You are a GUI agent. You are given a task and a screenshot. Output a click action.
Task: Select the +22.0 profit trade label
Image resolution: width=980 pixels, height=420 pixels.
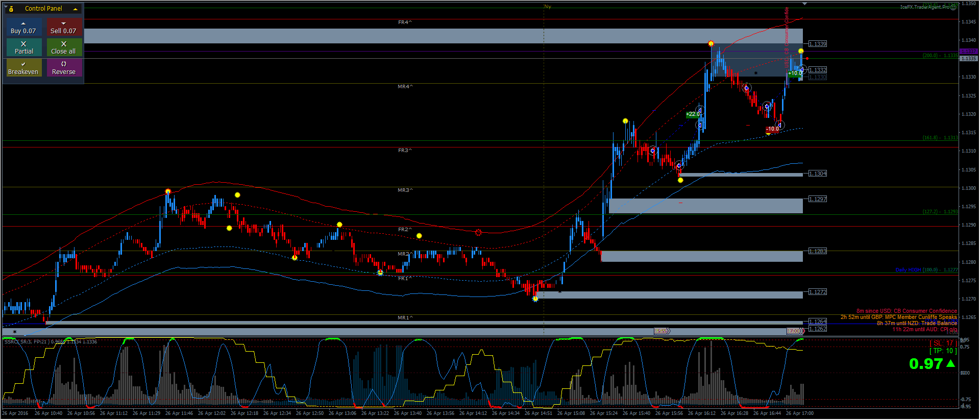point(693,114)
